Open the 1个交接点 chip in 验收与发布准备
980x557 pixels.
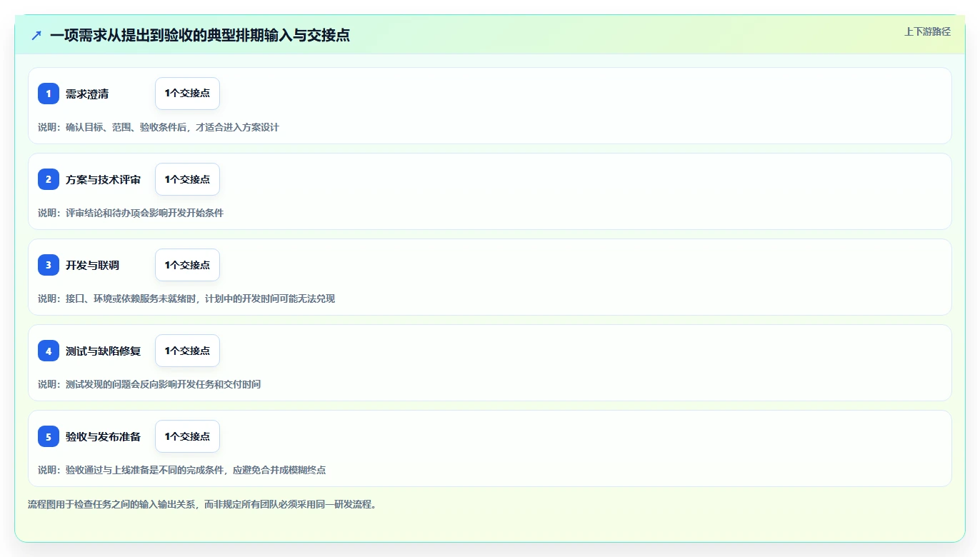[x=187, y=436]
